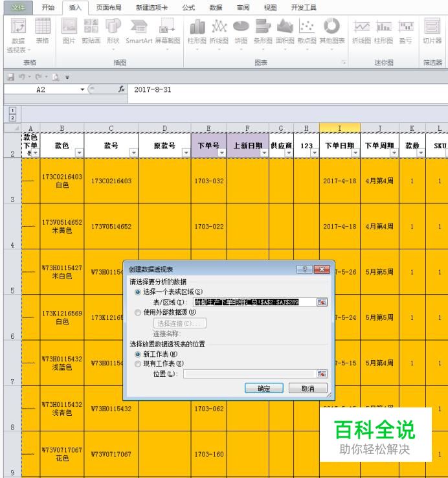Switch to the 视图 (View) tab
Viewport: 448px width, 478px height.
point(270,8)
